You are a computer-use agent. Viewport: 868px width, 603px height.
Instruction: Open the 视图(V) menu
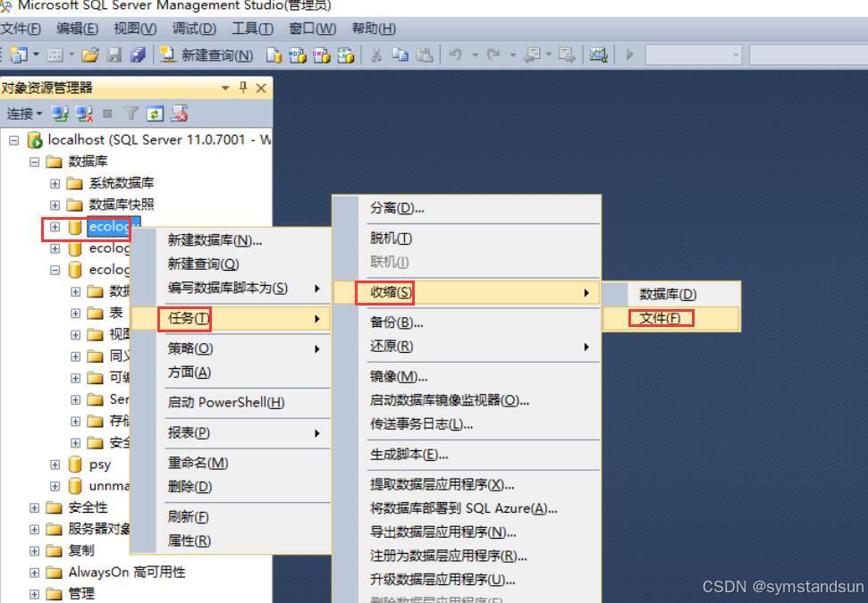(135, 29)
